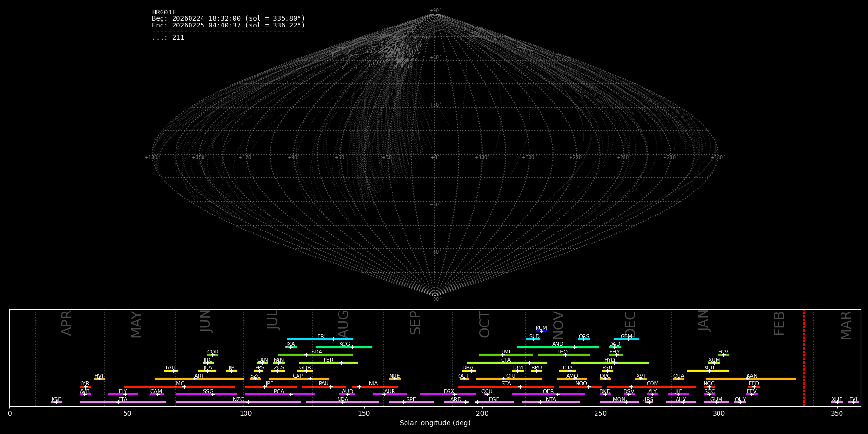Screen dimensions: 868x434
Task: Click the 'Solar longitude (deg)' axis label
Action: click(435, 423)
